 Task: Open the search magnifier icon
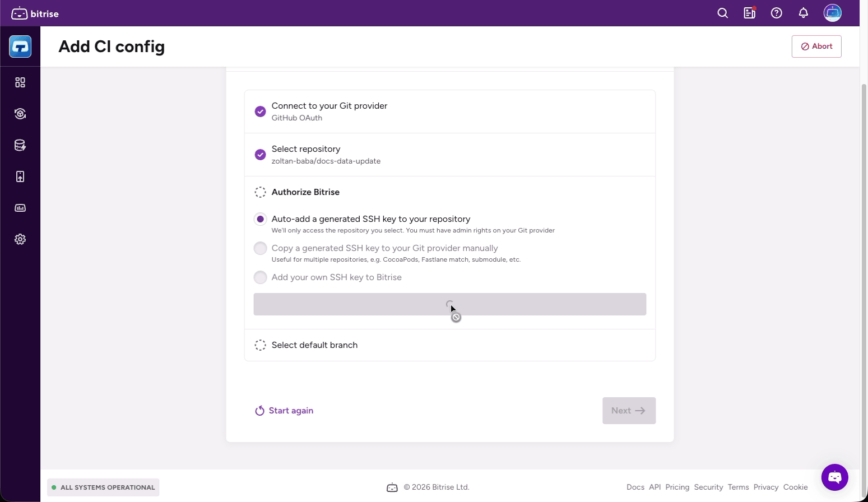click(723, 13)
